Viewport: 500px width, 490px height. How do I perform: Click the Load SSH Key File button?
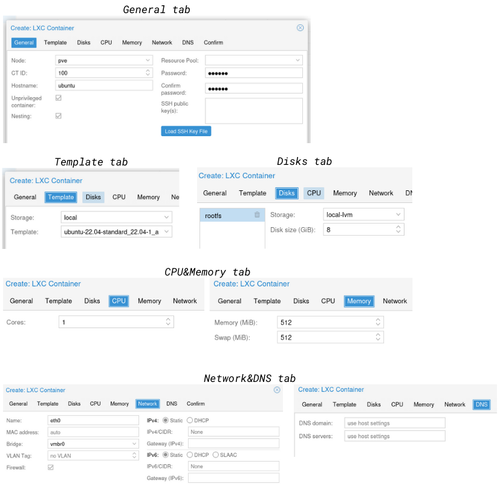point(186,131)
